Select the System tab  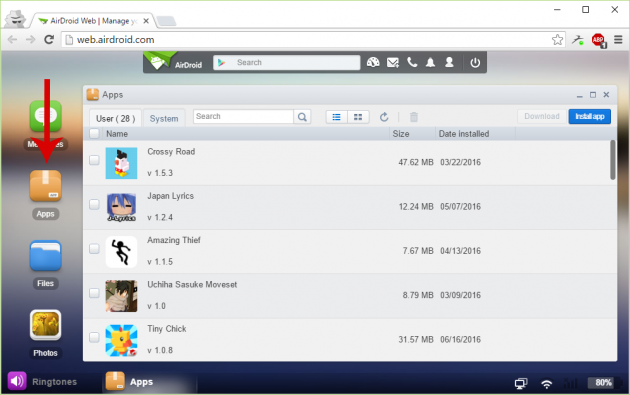(164, 118)
